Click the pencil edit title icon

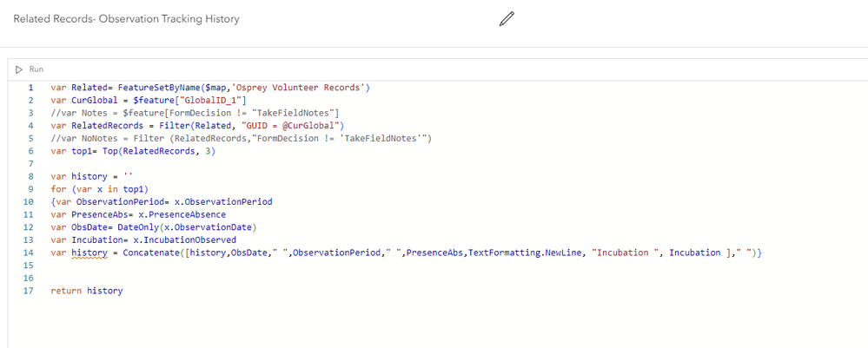[507, 19]
